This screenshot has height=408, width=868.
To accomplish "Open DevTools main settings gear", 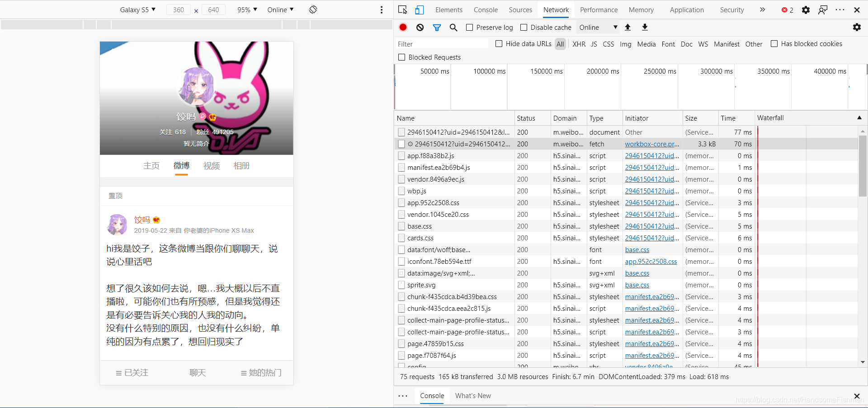I will click(x=806, y=9).
